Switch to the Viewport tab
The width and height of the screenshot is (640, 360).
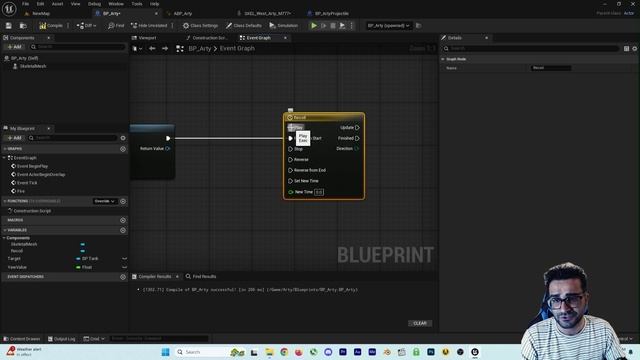(x=147, y=38)
